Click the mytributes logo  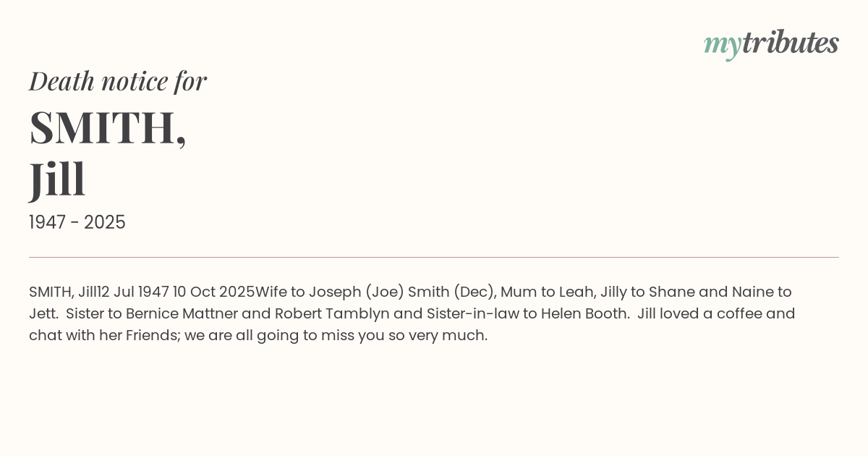771,43
